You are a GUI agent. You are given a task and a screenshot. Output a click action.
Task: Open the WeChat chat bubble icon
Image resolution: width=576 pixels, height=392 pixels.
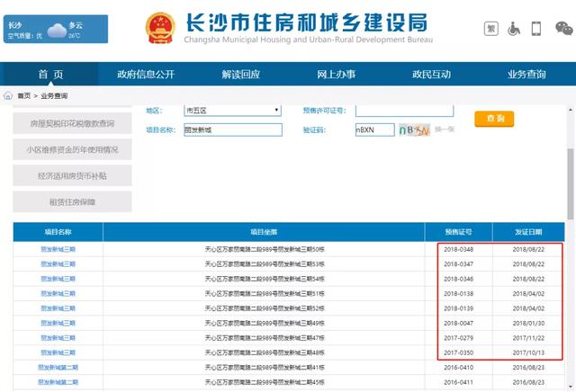click(562, 29)
